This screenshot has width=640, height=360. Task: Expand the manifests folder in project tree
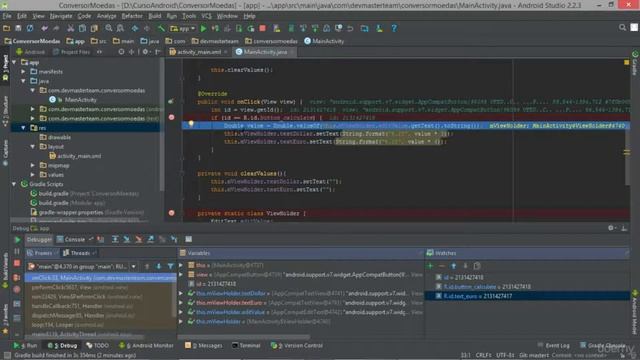23,71
